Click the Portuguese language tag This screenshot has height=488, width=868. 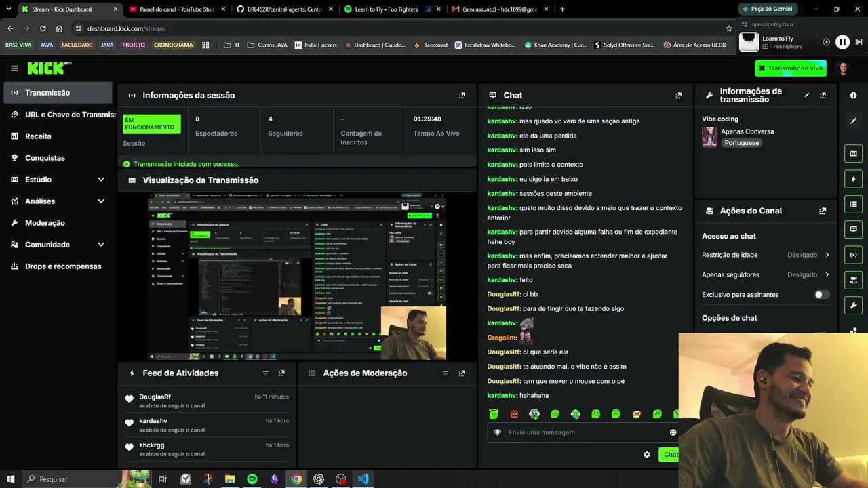coord(742,143)
